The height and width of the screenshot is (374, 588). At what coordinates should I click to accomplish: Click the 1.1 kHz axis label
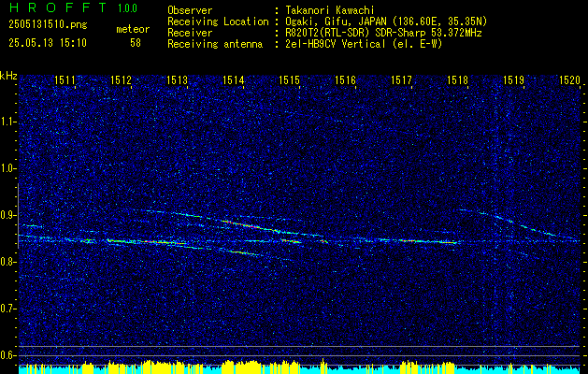click(7, 122)
